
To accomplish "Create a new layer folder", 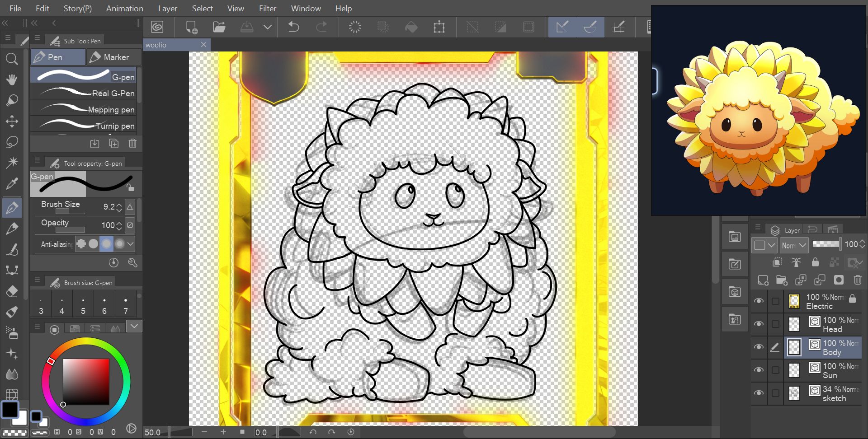I will [x=782, y=280].
